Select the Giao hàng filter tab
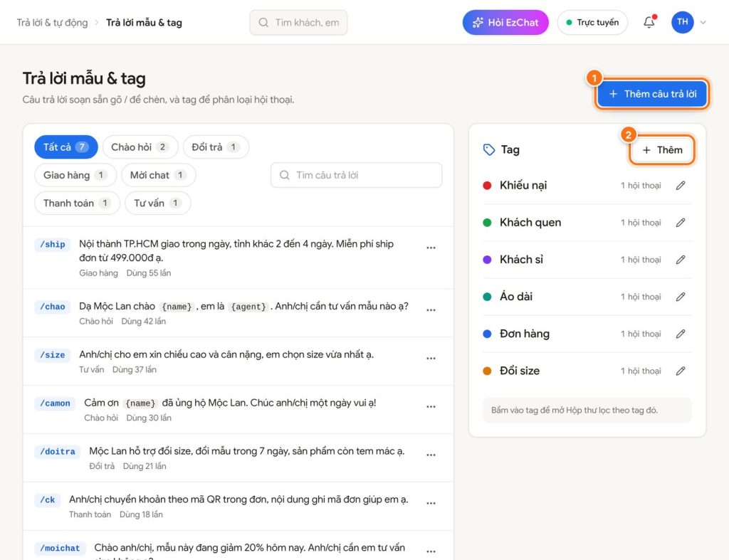This screenshot has height=560, width=729. tap(75, 175)
